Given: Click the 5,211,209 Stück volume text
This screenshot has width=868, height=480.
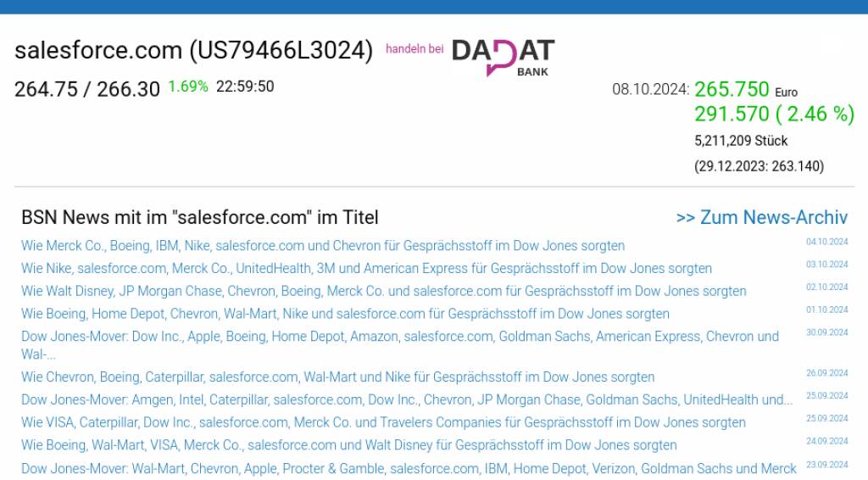Looking at the screenshot, I should click(x=741, y=141).
